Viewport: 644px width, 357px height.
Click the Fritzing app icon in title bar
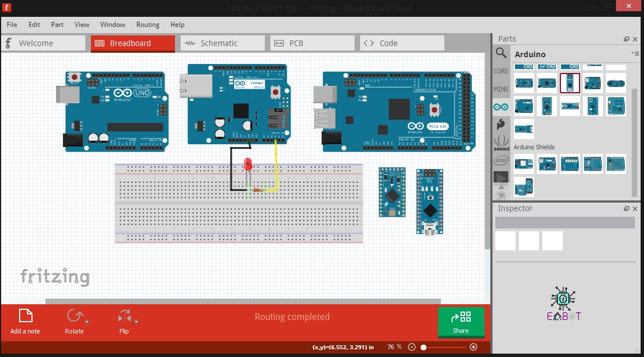[x=7, y=7]
